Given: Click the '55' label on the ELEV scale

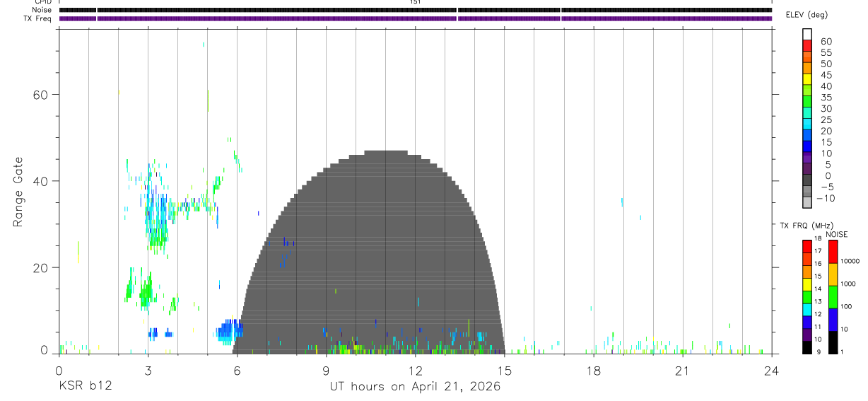Looking at the screenshot, I should coord(826,52).
